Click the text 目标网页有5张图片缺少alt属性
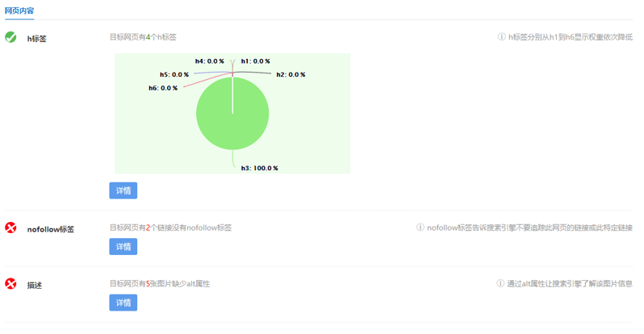 pos(160,283)
